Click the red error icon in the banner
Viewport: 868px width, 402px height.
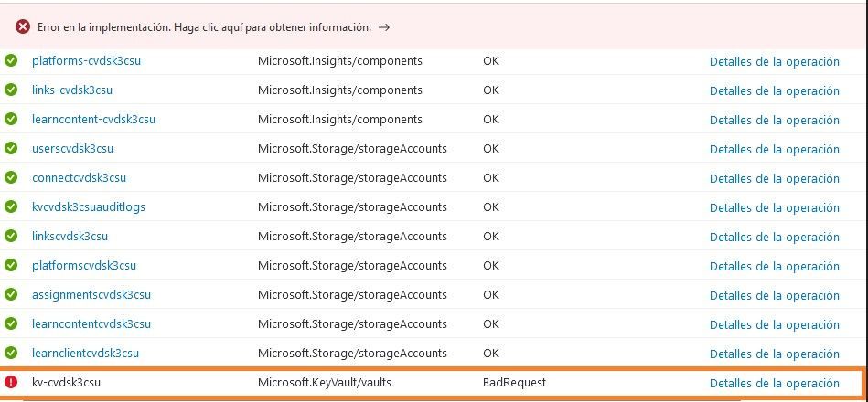click(23, 27)
